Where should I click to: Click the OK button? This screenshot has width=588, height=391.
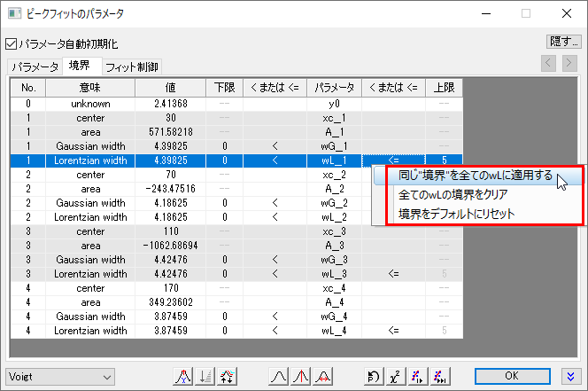click(512, 376)
